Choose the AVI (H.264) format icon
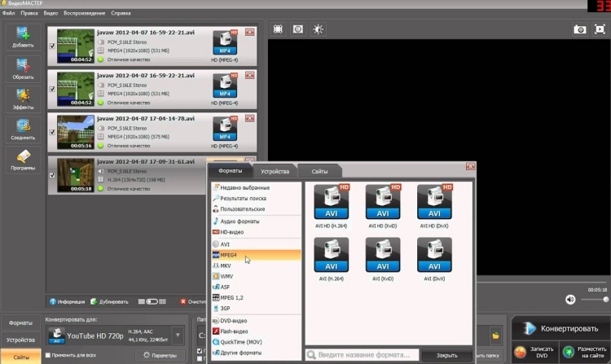Viewport: 611px width, 364px height. (x=332, y=255)
